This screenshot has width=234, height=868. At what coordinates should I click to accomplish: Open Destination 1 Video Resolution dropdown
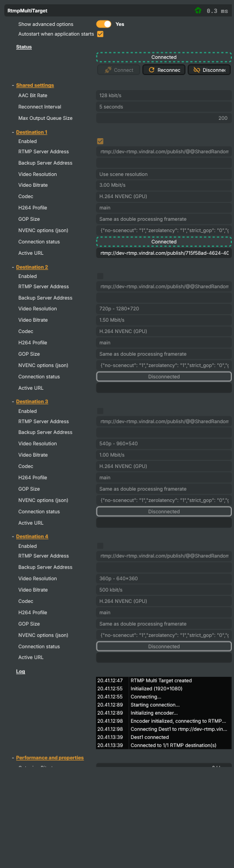point(164,174)
